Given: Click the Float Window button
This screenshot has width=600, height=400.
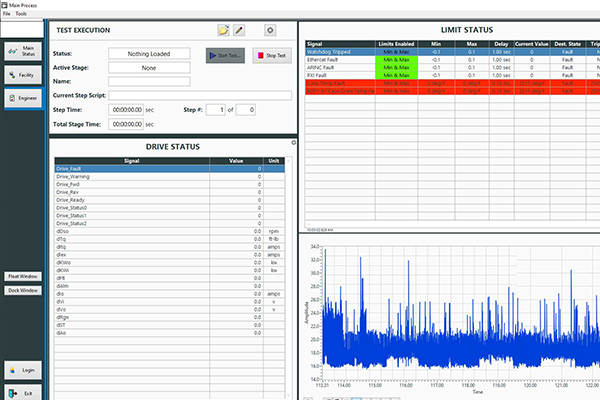Looking at the screenshot, I should click(x=23, y=276).
